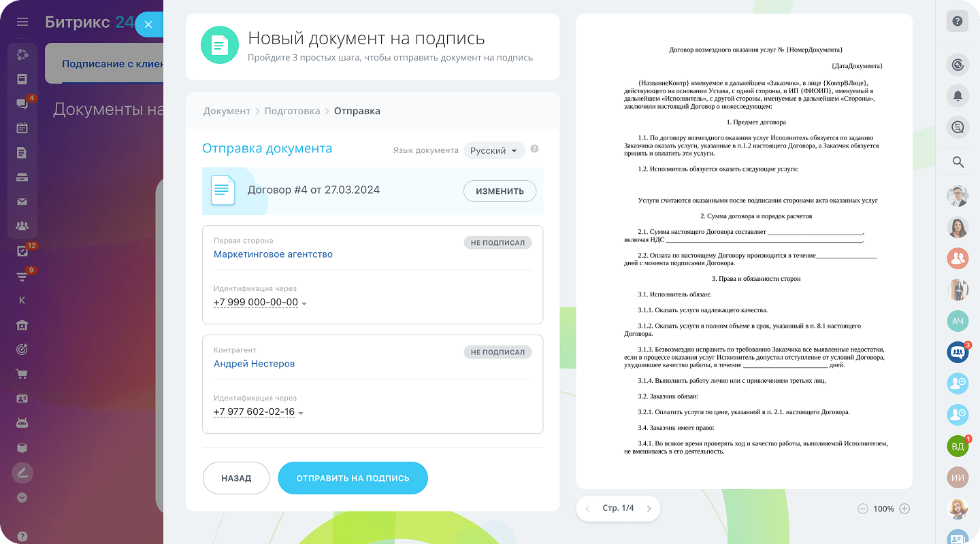Image resolution: width=980 pixels, height=544 pixels.
Task: Go to Документ breadcrumb step
Action: click(x=227, y=111)
